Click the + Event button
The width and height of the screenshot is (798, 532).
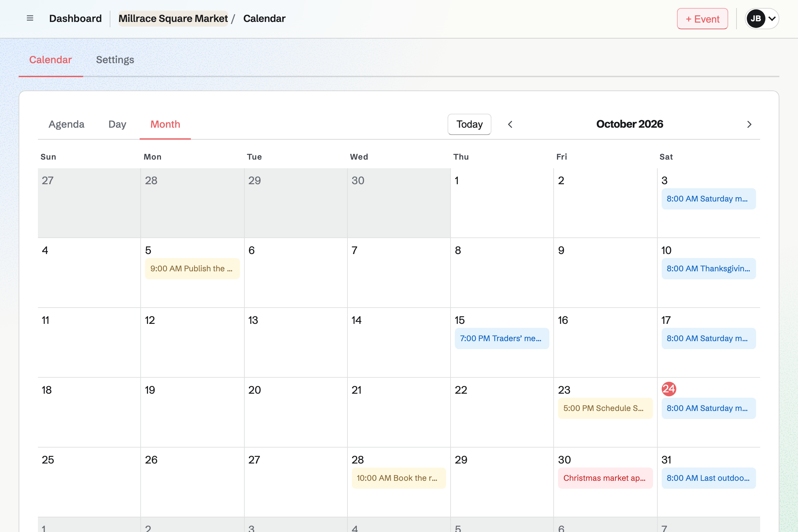pos(702,19)
